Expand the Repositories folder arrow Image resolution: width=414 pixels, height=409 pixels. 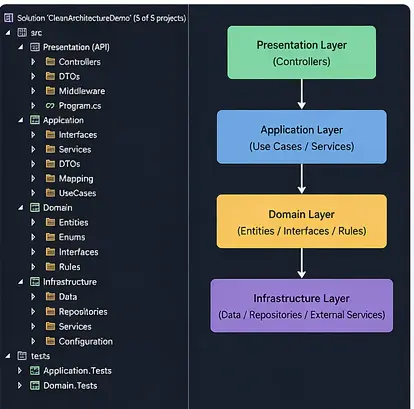(33, 311)
